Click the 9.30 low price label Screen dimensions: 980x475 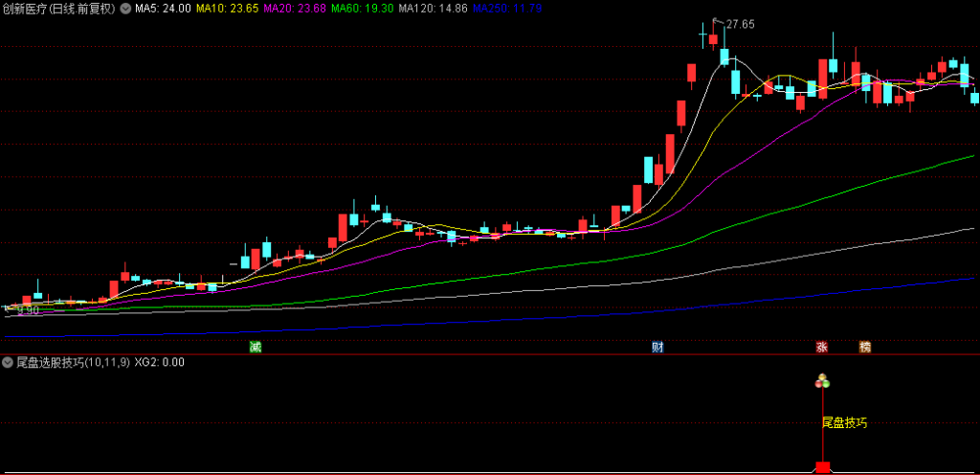pos(26,310)
